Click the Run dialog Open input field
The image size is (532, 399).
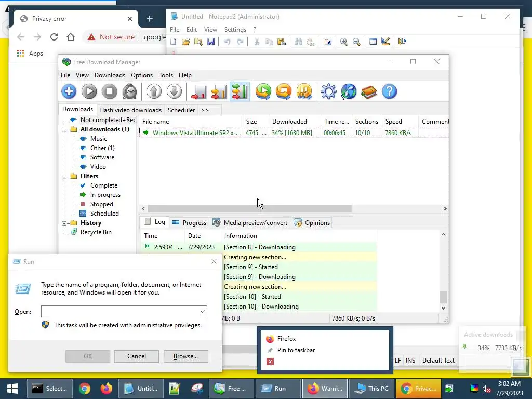click(x=124, y=312)
